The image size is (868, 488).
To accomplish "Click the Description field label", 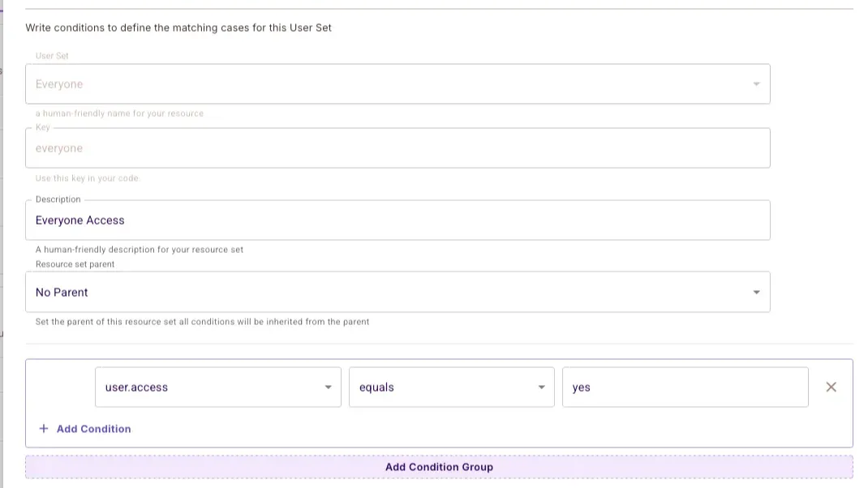I will click(x=58, y=199).
